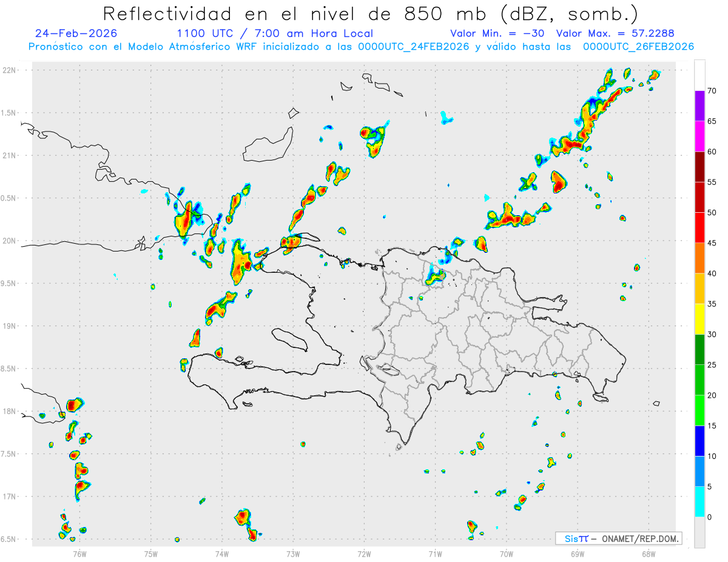
Task: Pick the yellow 30–35 dBZ color bar segment
Action: coord(699,319)
